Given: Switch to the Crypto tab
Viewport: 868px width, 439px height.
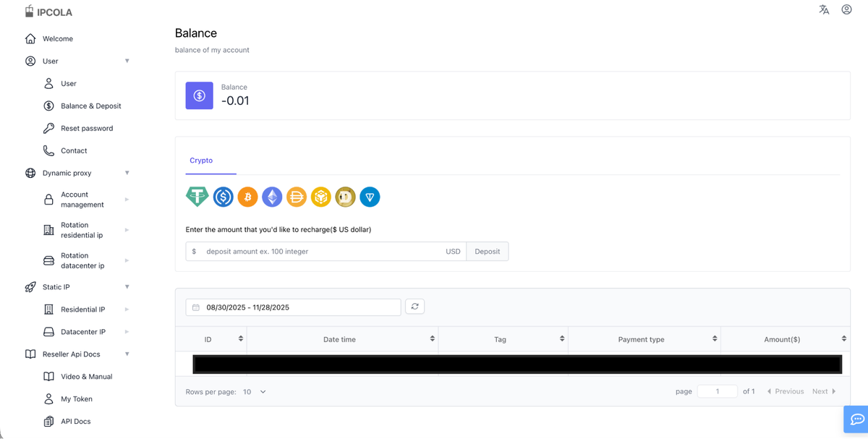Looking at the screenshot, I should (200, 160).
